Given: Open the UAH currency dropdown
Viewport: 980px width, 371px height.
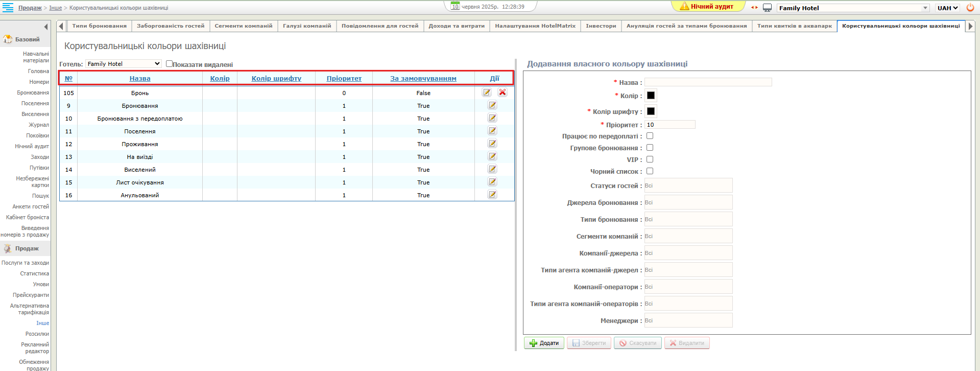Looking at the screenshot, I should [947, 8].
